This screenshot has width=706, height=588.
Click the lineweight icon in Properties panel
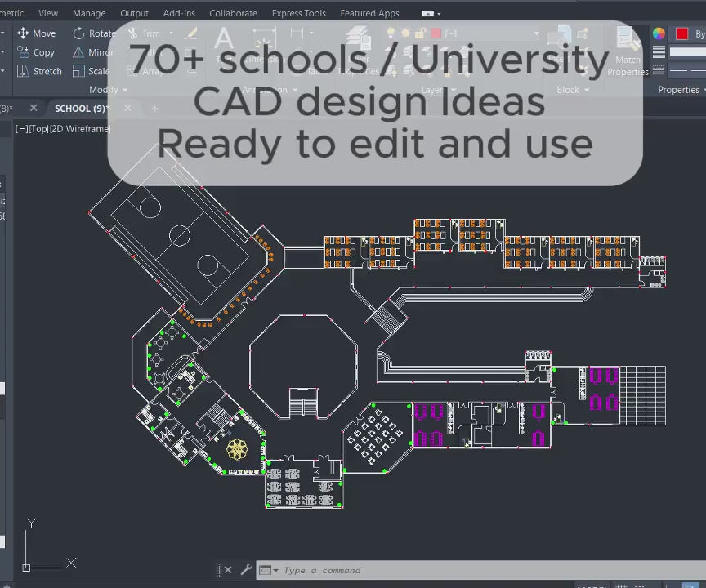pos(659,52)
